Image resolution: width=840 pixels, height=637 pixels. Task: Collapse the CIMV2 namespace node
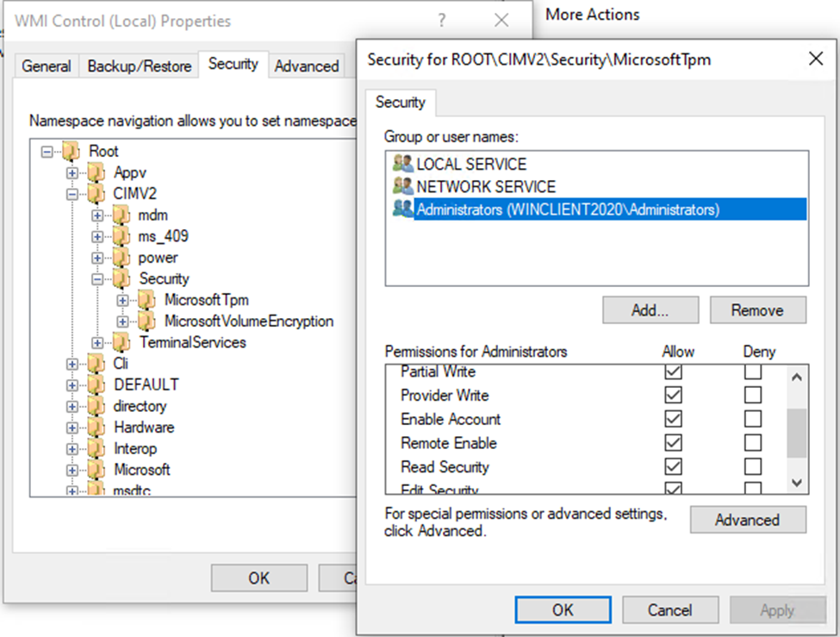(x=72, y=194)
